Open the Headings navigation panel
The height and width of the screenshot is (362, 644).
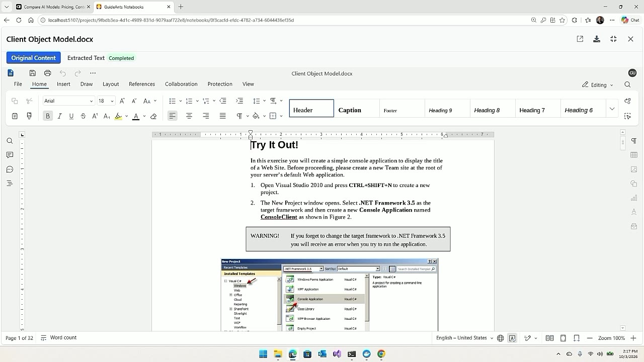tap(10, 184)
